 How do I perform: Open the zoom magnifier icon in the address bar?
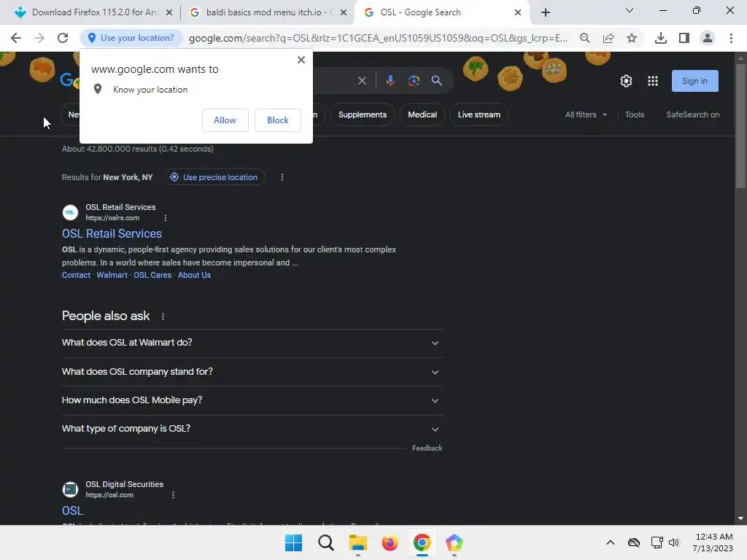click(x=584, y=38)
